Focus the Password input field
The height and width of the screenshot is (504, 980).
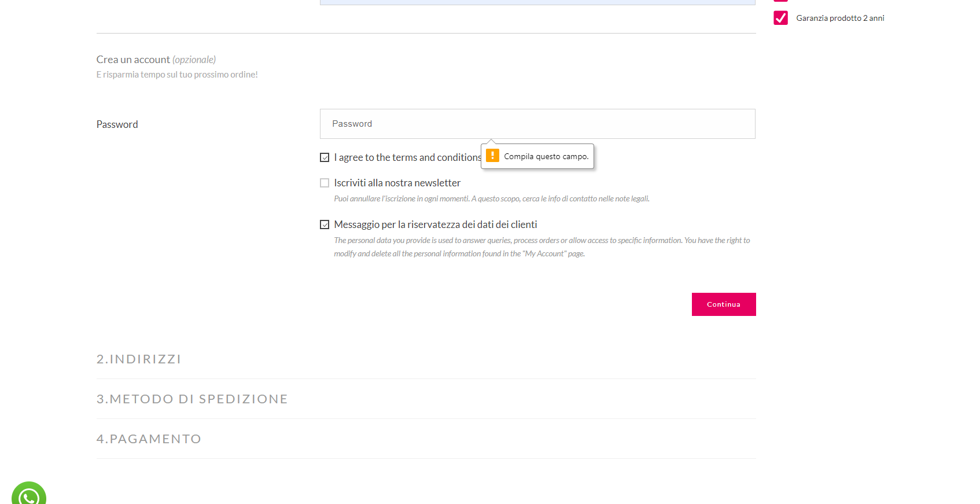[537, 124]
